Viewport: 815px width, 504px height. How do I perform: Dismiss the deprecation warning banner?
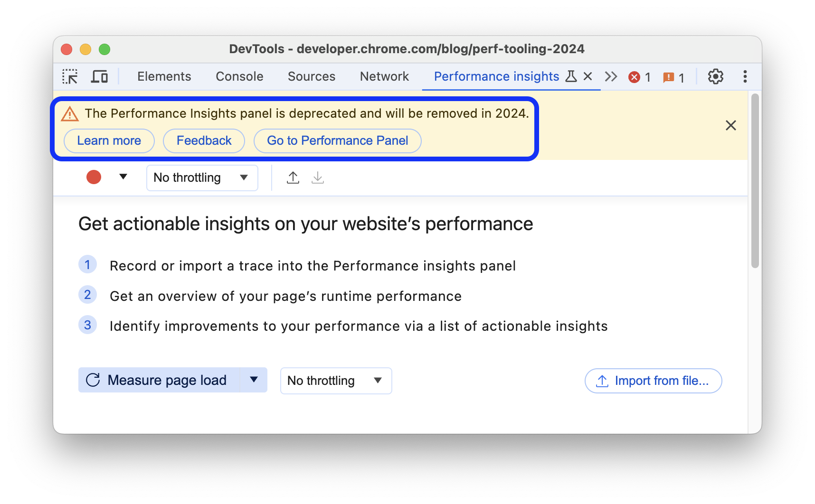730,125
